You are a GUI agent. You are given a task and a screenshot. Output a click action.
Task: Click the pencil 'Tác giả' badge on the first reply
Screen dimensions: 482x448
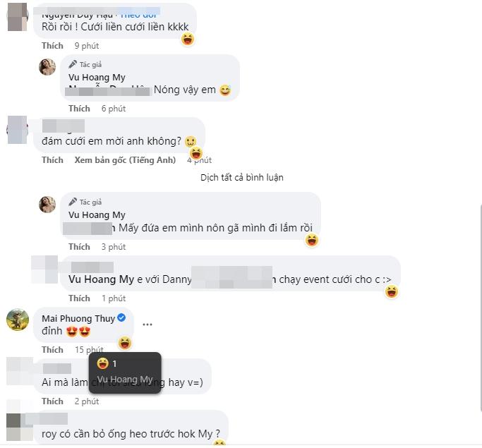(x=85, y=64)
